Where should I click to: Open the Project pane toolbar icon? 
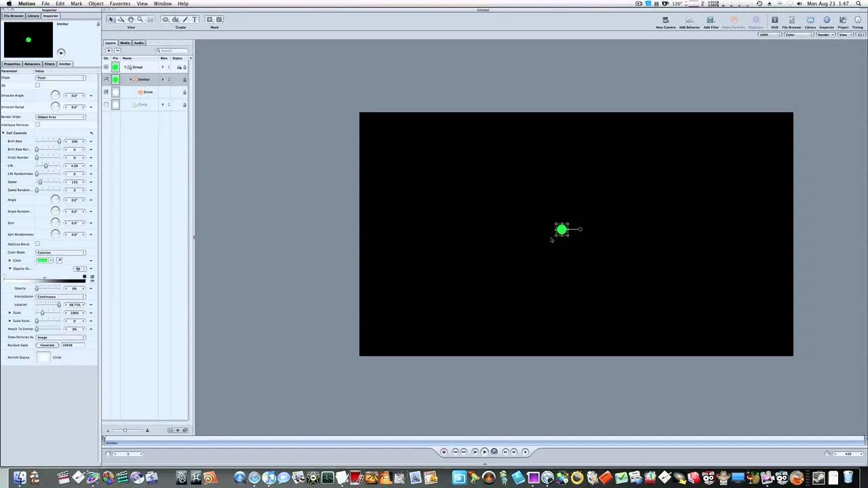[x=843, y=22]
